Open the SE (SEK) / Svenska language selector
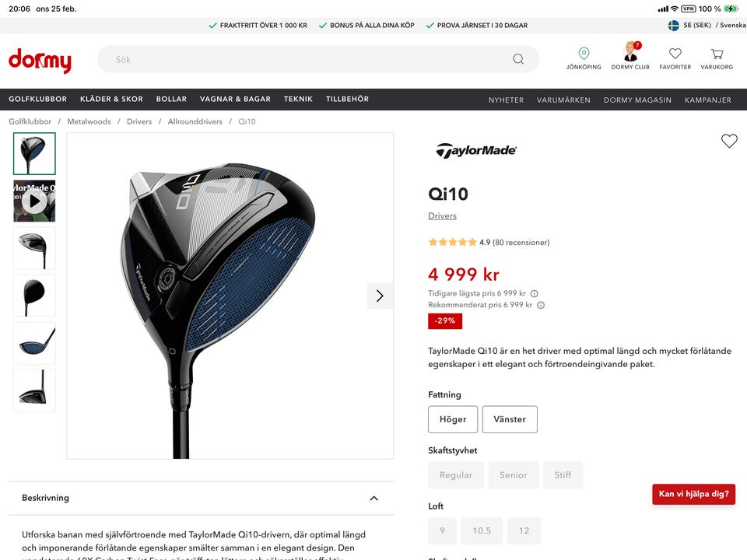The image size is (747, 560). tap(707, 25)
